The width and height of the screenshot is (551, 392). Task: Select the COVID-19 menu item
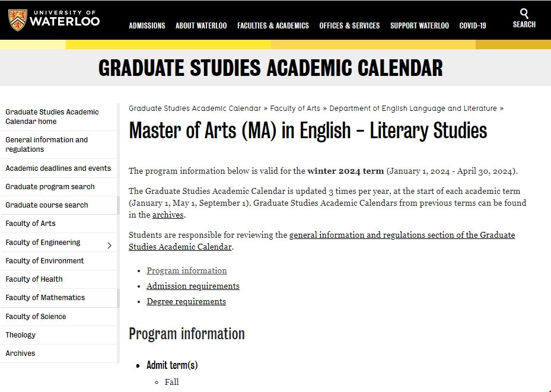[x=472, y=26]
